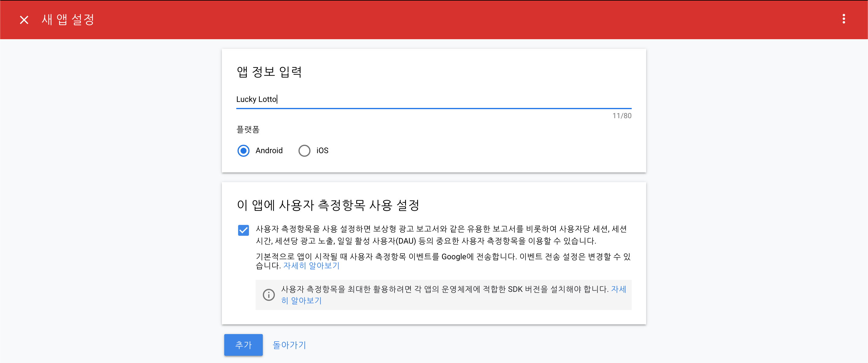868x363 pixels.
Task: Open 자세히 알아보기 link in SDK notice
Action: [301, 300]
